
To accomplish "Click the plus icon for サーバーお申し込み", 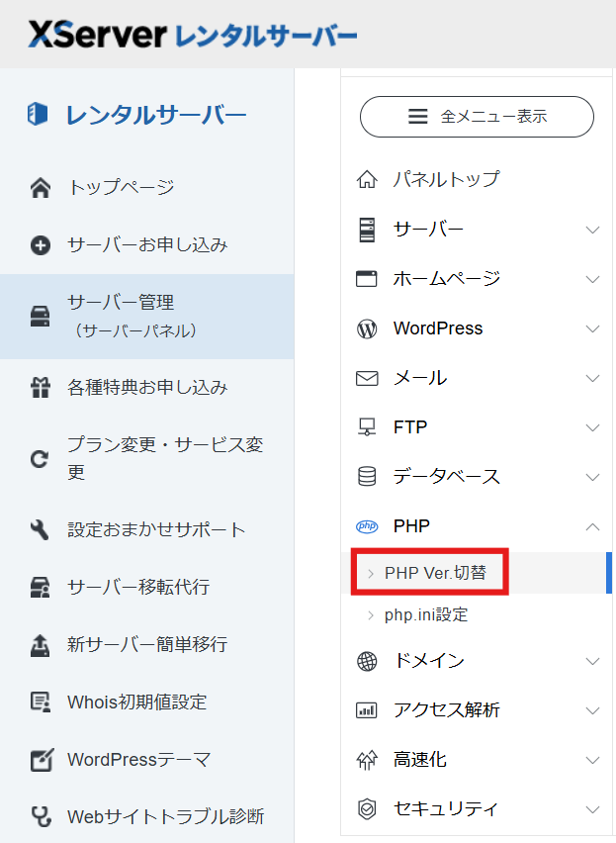I will tap(41, 245).
